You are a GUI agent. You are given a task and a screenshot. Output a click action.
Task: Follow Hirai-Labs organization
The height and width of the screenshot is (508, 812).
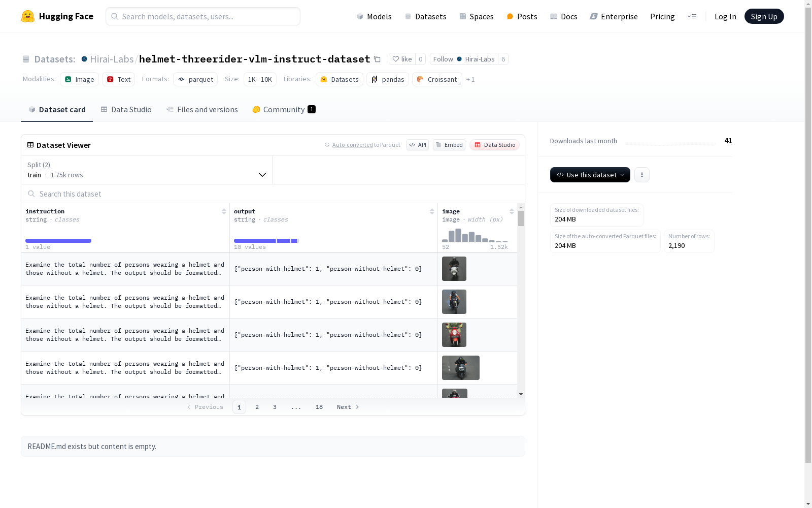464,59
